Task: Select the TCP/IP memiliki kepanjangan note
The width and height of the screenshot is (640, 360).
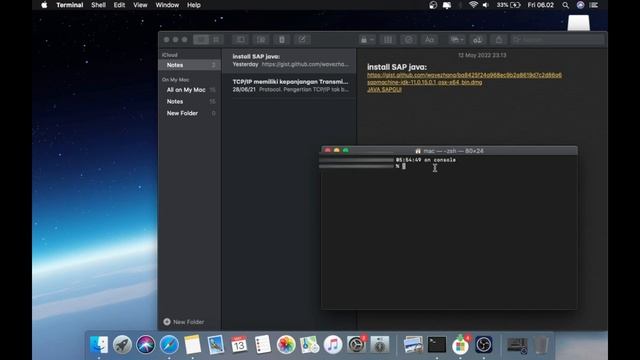Action: click(289, 85)
